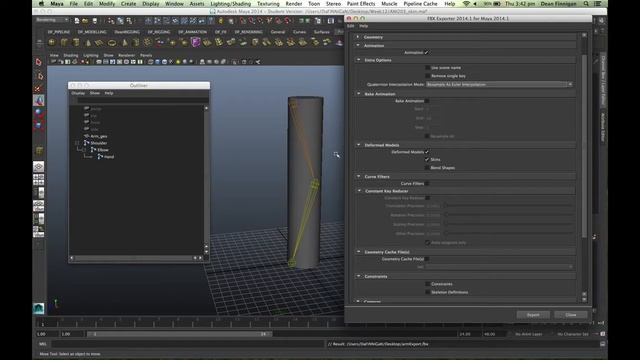This screenshot has width=640, height=360.
Task: Activate the Lasso select tool
Action: (x=39, y=76)
